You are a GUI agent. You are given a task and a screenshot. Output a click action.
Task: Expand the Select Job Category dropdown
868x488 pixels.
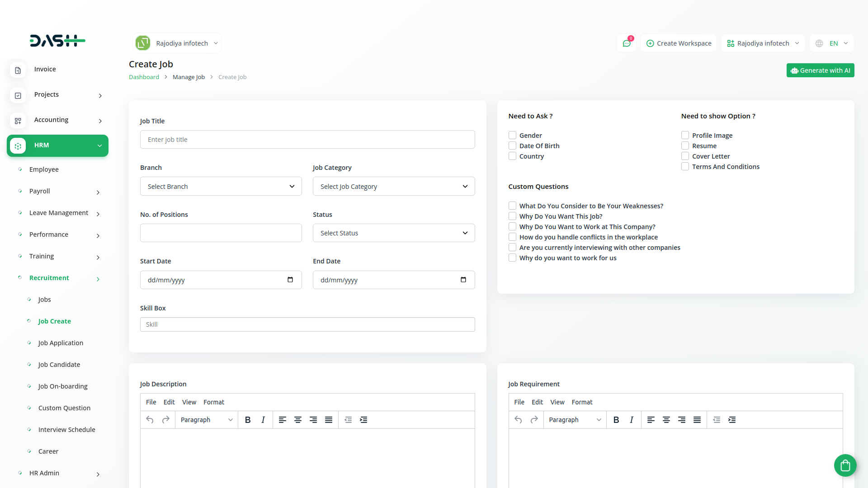[x=393, y=186]
